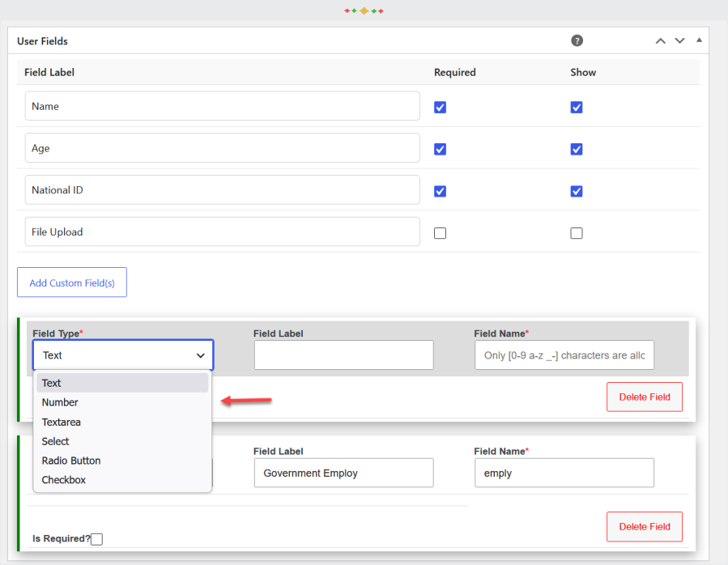Move User Fields panel up
728x565 pixels.
[660, 40]
